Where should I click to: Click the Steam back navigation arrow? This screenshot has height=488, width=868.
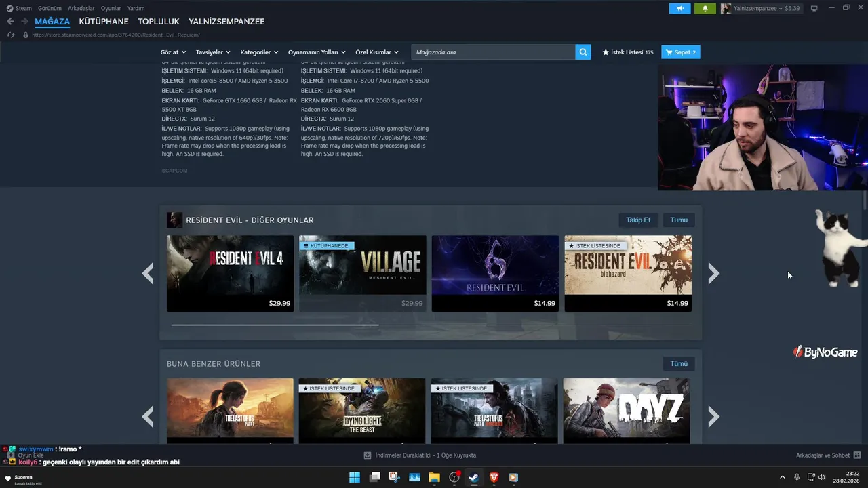tap(10, 21)
